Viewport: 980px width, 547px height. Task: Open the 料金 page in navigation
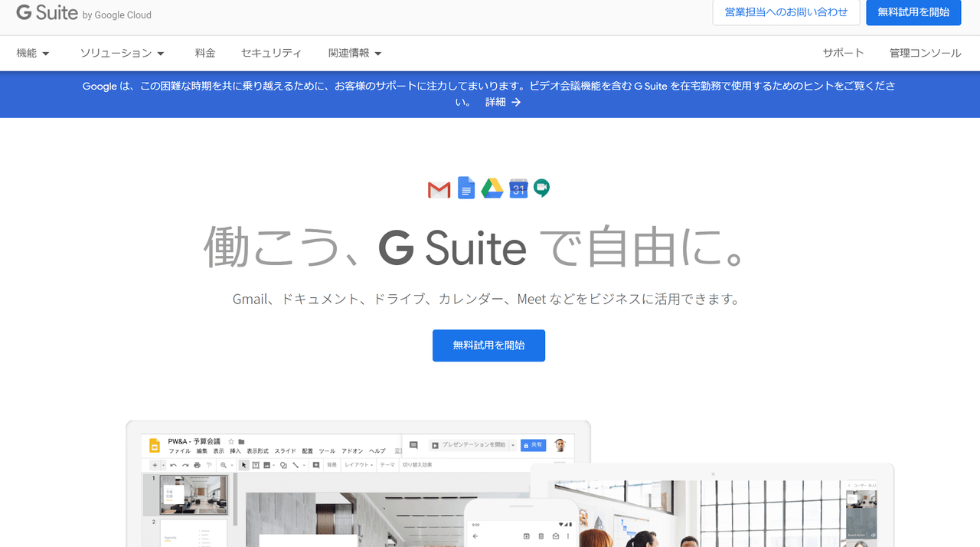pos(205,53)
